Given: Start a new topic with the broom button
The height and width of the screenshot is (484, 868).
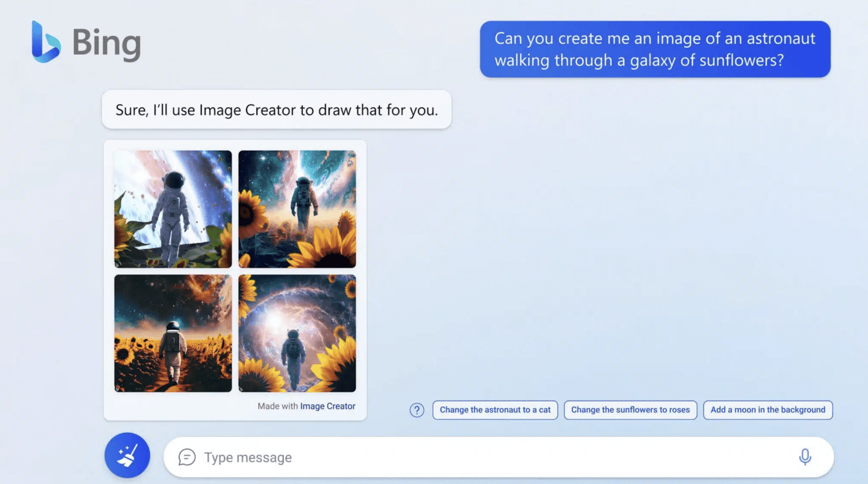Looking at the screenshot, I should coord(127,455).
